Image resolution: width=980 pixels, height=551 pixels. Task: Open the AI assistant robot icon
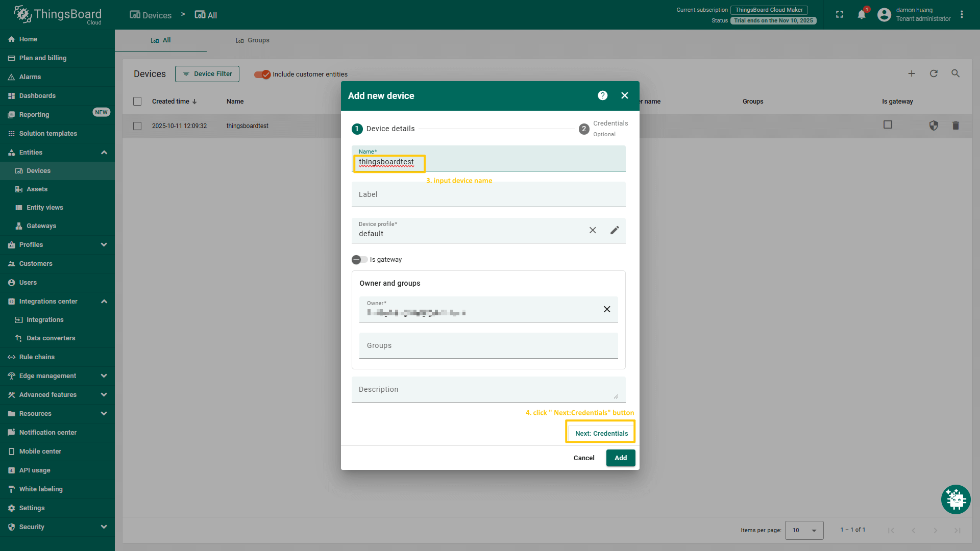[955, 499]
